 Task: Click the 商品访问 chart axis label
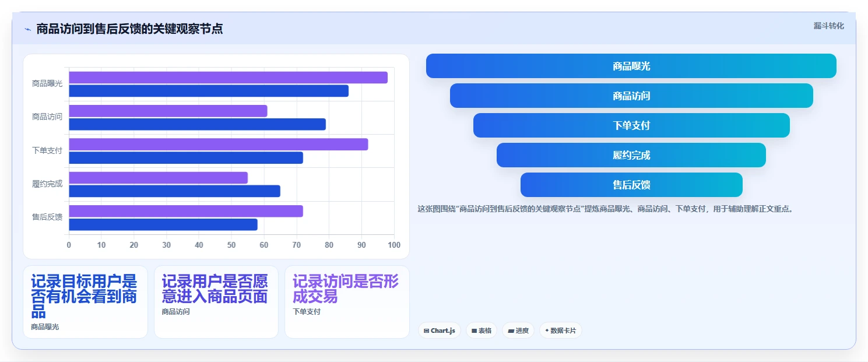point(47,117)
